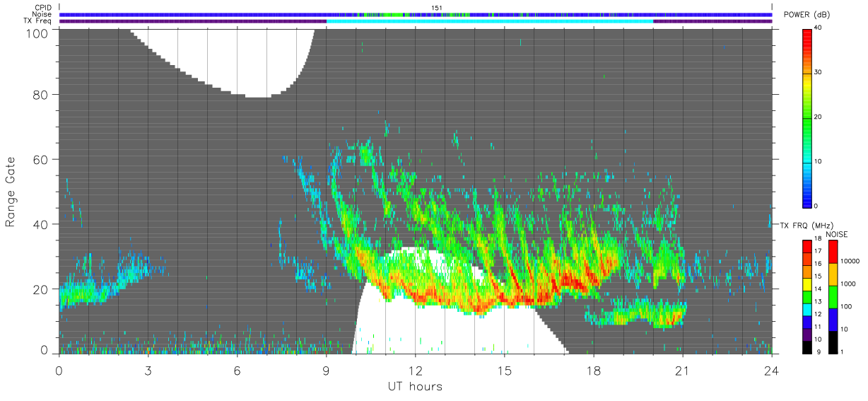Click the 80 tick on Range Gate axis
868x401 pixels.
click(x=40, y=95)
